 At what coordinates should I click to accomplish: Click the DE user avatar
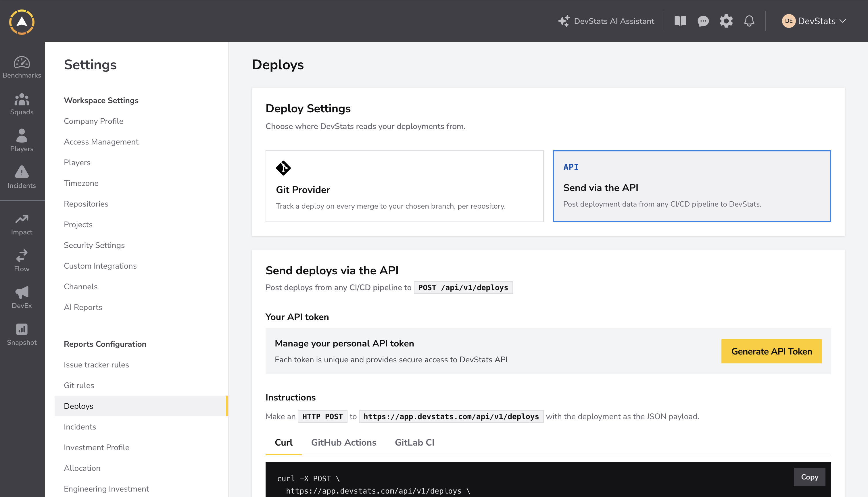[x=788, y=21]
